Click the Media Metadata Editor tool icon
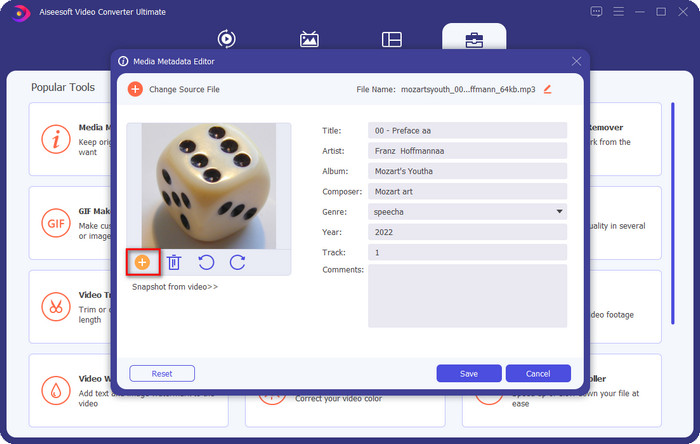Image resolution: width=700 pixels, height=444 pixels. pyautogui.click(x=56, y=139)
